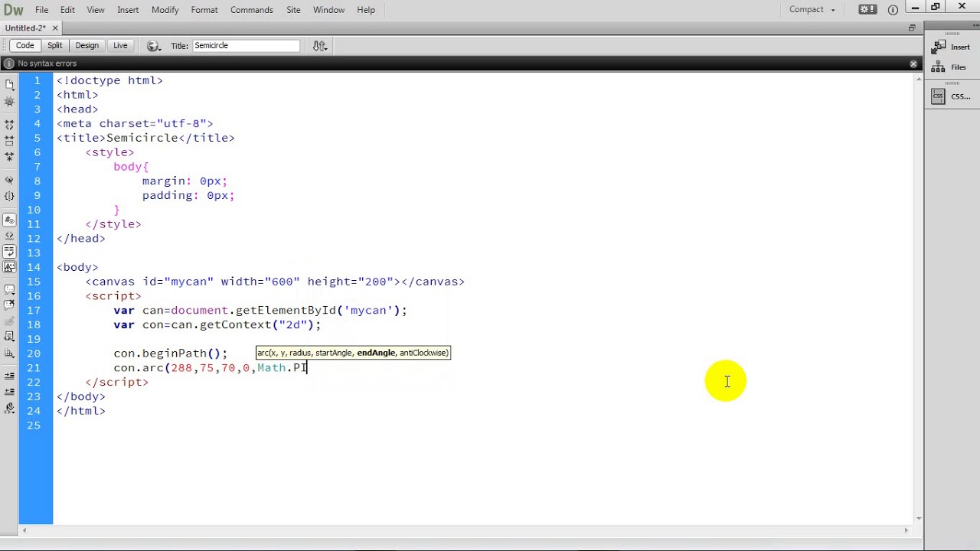This screenshot has height=551, width=980.
Task: Click the Recent Snippets icon
Action: [9, 337]
